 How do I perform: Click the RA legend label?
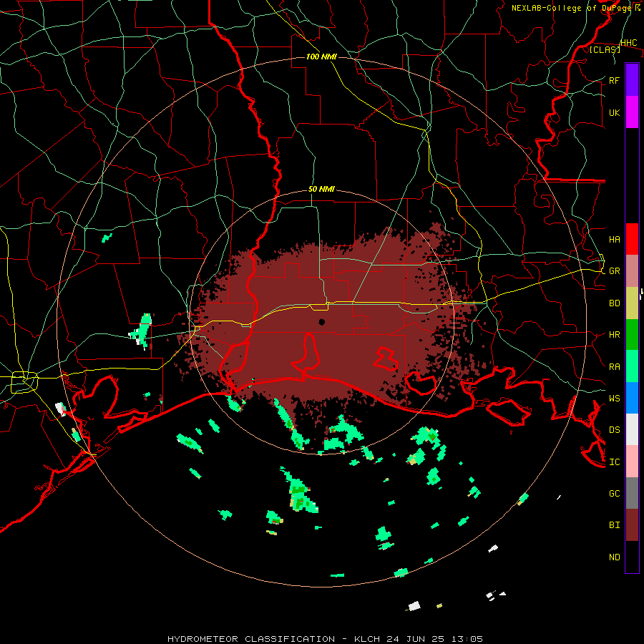point(614,367)
